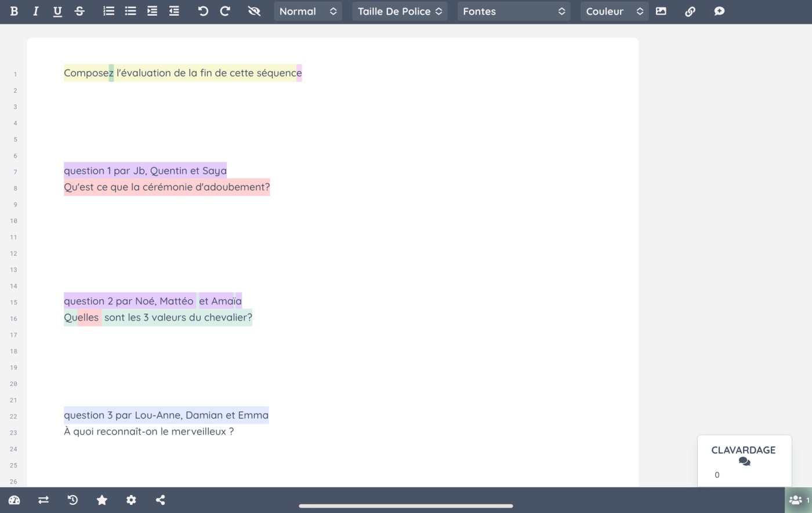This screenshot has width=812, height=513.
Task: Add a hyperlink using the link icon
Action: pyautogui.click(x=690, y=11)
